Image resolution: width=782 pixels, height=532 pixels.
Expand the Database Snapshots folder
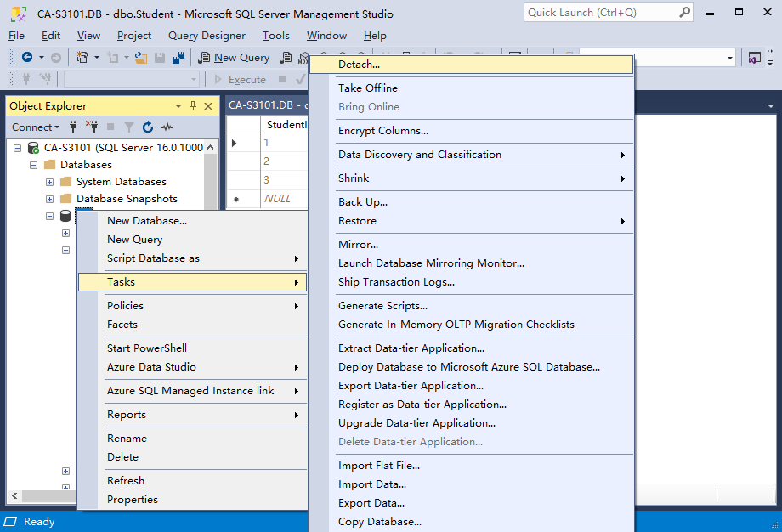click(49, 199)
